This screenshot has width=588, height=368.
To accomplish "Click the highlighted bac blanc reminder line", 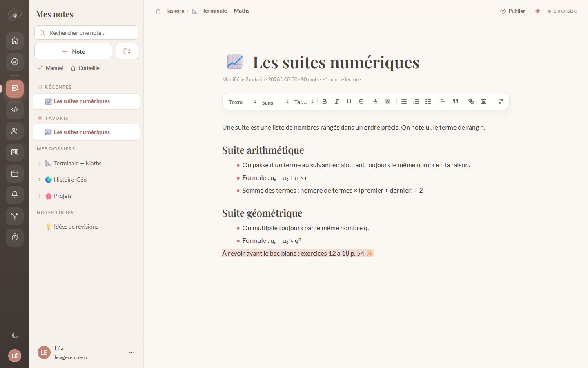I will point(298,253).
